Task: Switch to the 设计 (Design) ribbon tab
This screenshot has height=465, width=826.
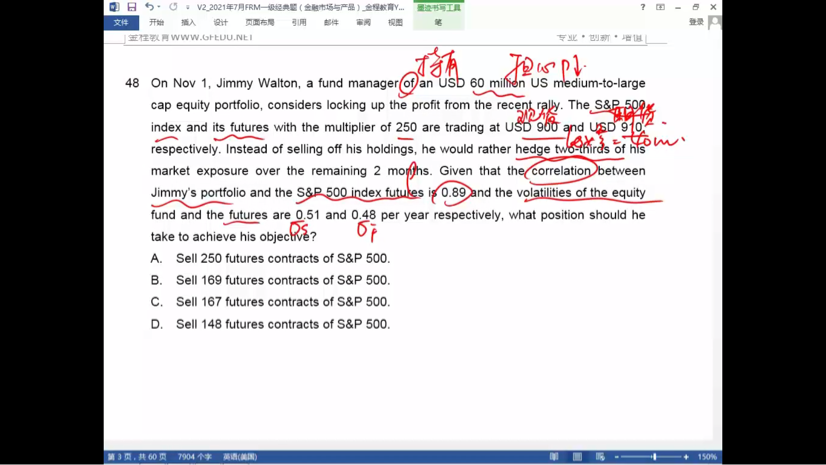Action: pyautogui.click(x=220, y=22)
